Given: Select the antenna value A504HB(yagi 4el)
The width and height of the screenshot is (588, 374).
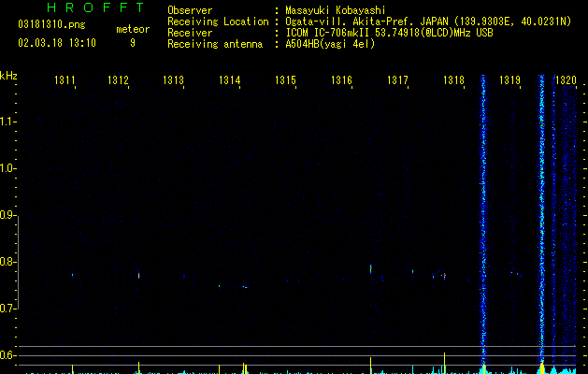Looking at the screenshot, I should click(330, 44).
